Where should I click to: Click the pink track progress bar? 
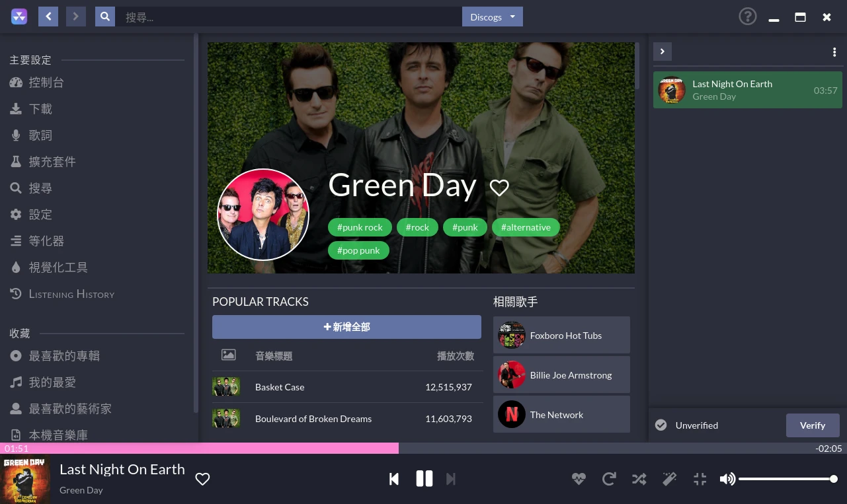[x=199, y=449]
